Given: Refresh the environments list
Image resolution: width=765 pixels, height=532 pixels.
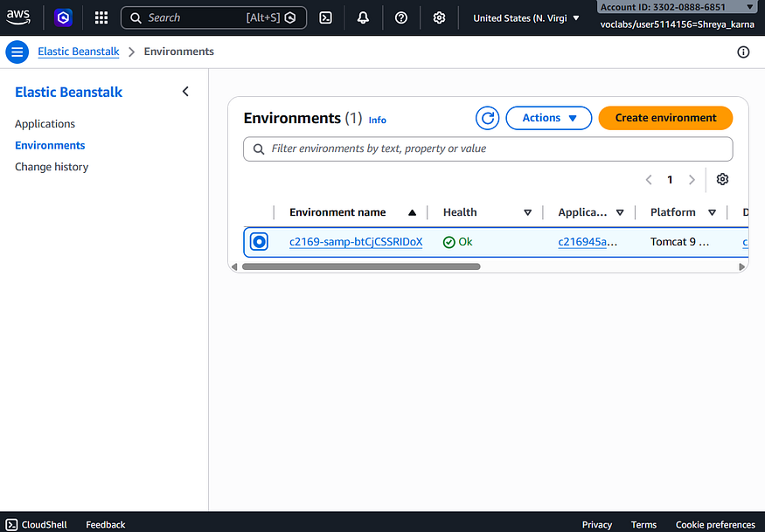Looking at the screenshot, I should click(487, 118).
